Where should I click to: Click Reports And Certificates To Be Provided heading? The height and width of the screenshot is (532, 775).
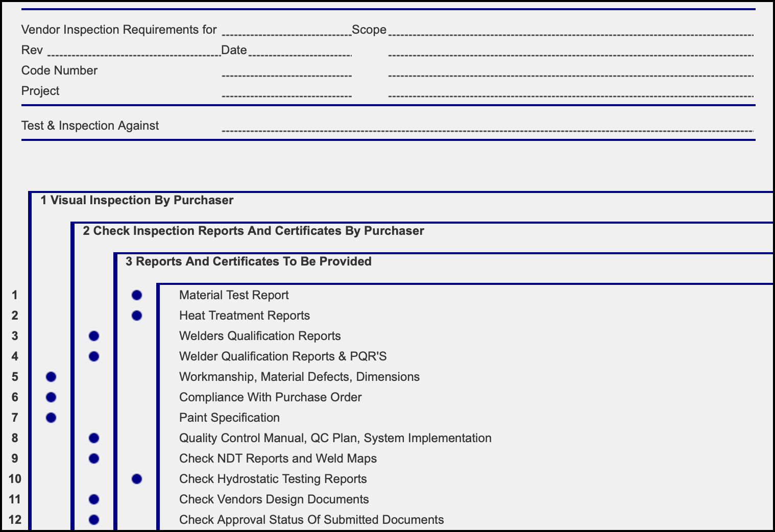(x=249, y=261)
